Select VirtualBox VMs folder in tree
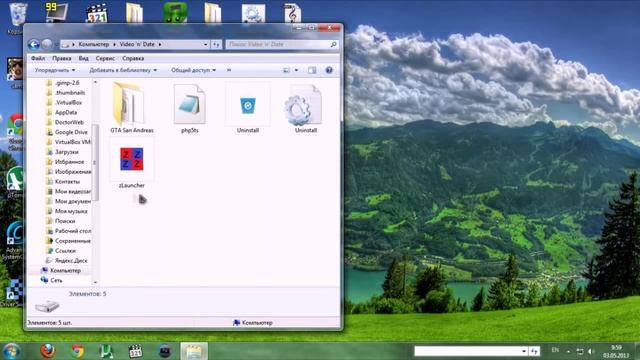Viewport: 640px width, 360px height. (x=68, y=142)
